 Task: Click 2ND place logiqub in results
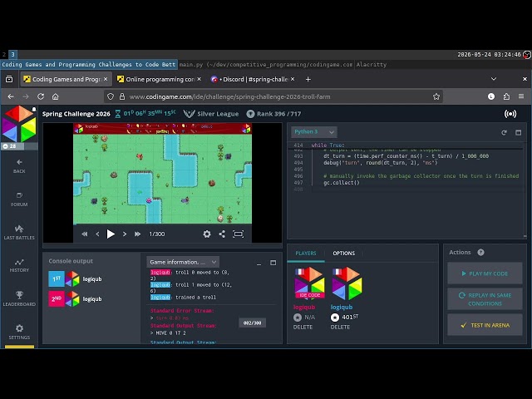click(x=75, y=299)
